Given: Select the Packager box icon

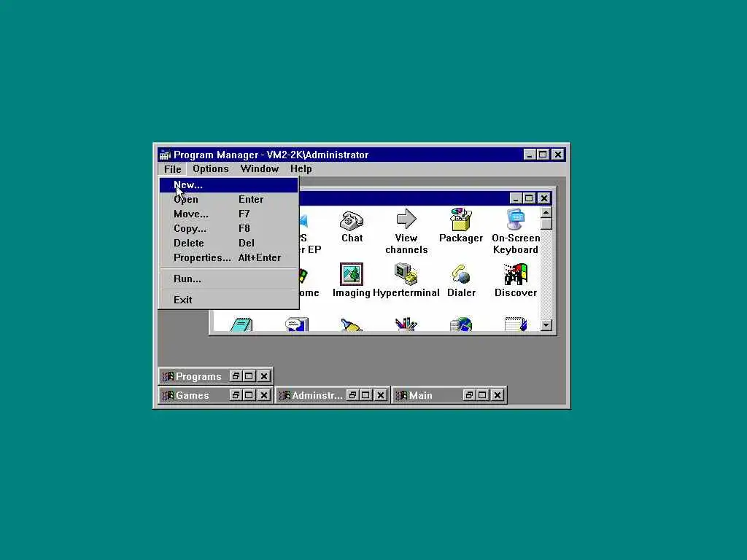Looking at the screenshot, I should [x=461, y=219].
